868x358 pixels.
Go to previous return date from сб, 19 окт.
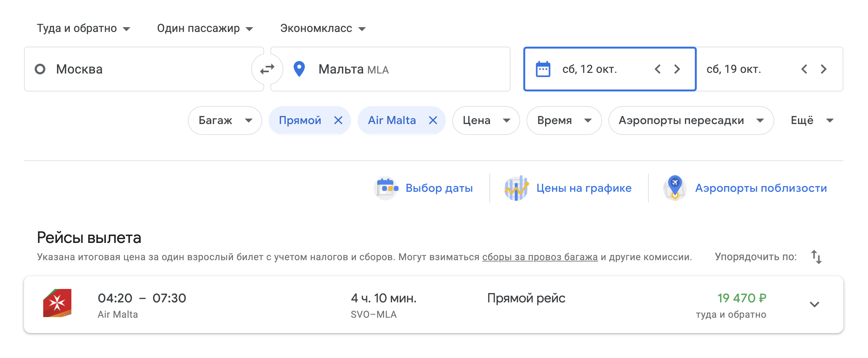click(x=804, y=69)
